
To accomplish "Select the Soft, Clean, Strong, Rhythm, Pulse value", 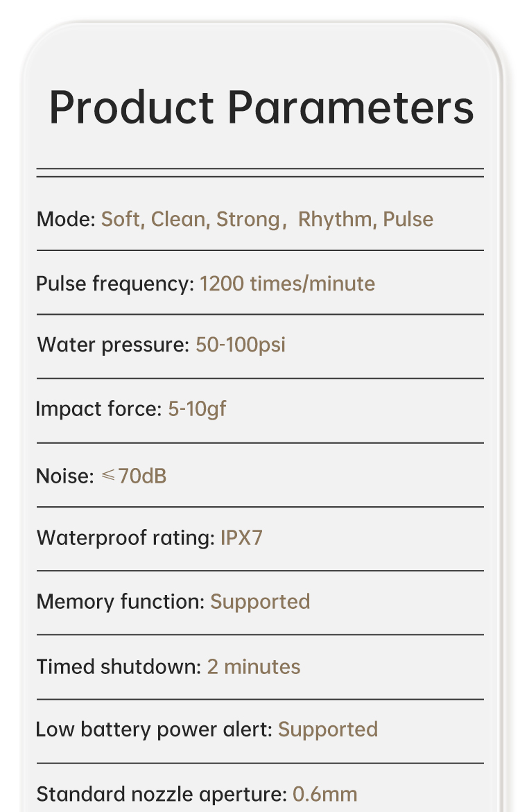I will (x=267, y=220).
